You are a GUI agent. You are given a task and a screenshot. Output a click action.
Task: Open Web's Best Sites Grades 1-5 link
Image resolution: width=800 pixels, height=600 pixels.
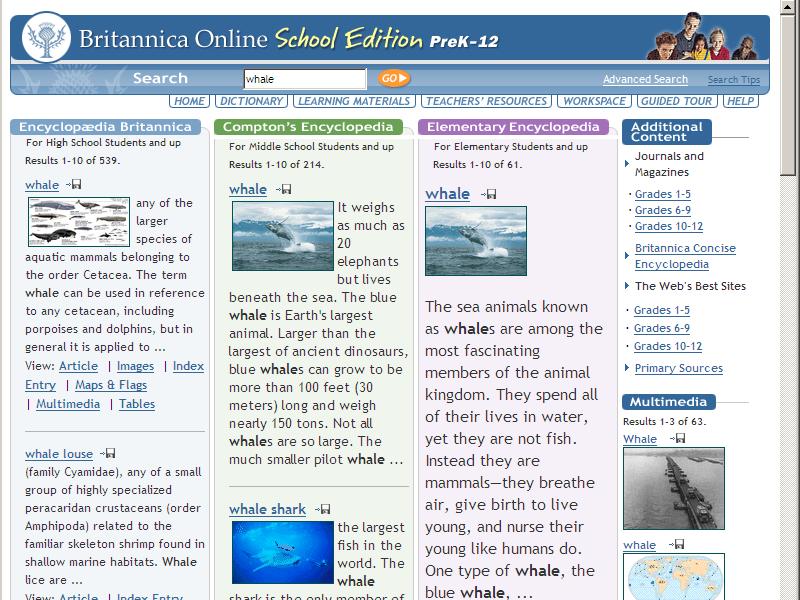coord(662,310)
